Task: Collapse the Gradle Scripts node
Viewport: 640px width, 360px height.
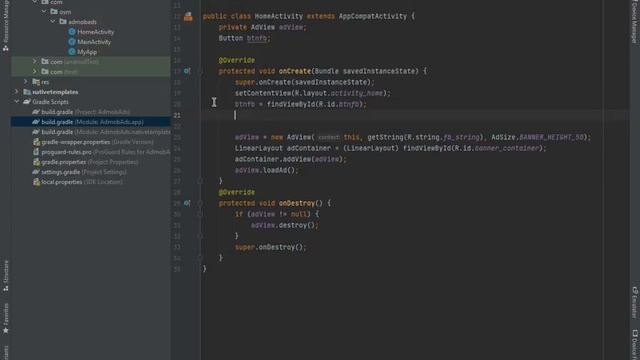Action: (17, 102)
